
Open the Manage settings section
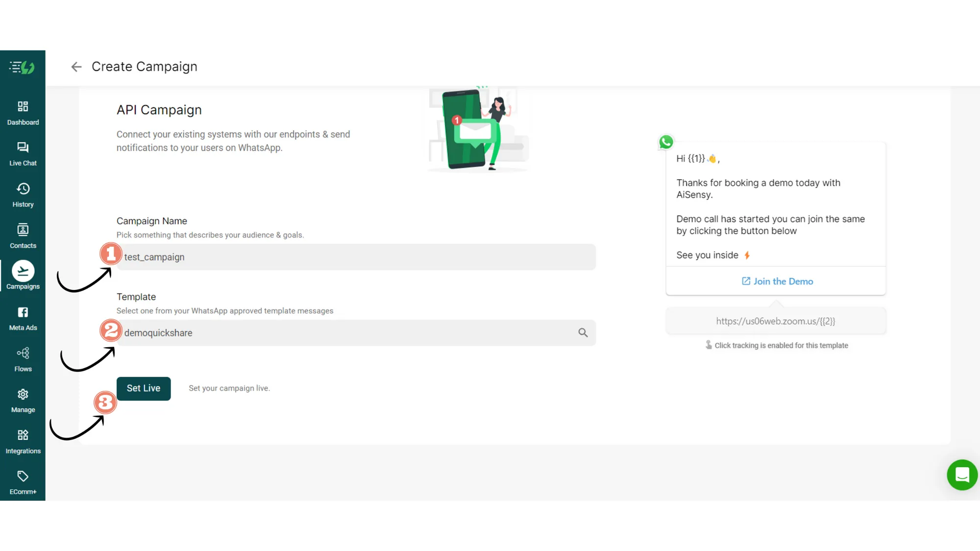pos(23,401)
